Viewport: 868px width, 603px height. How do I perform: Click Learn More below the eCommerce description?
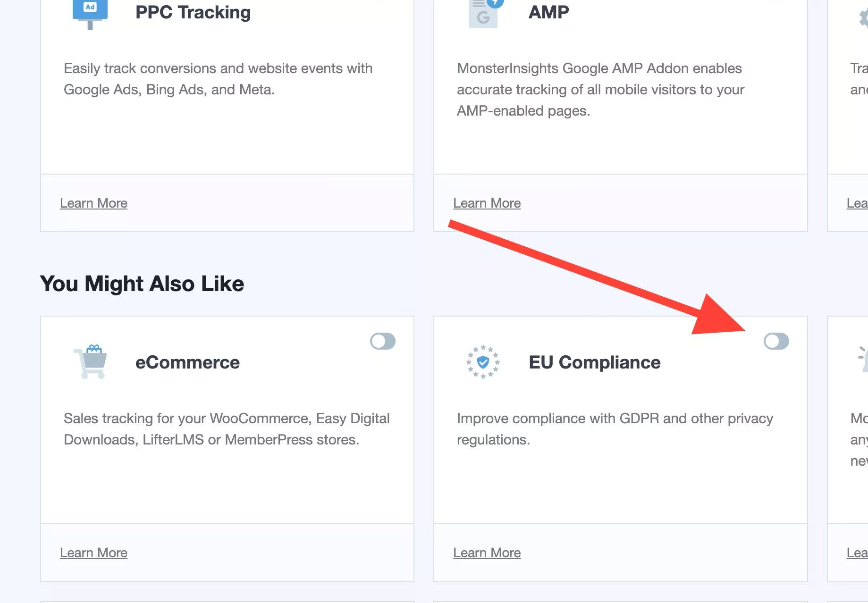click(93, 553)
